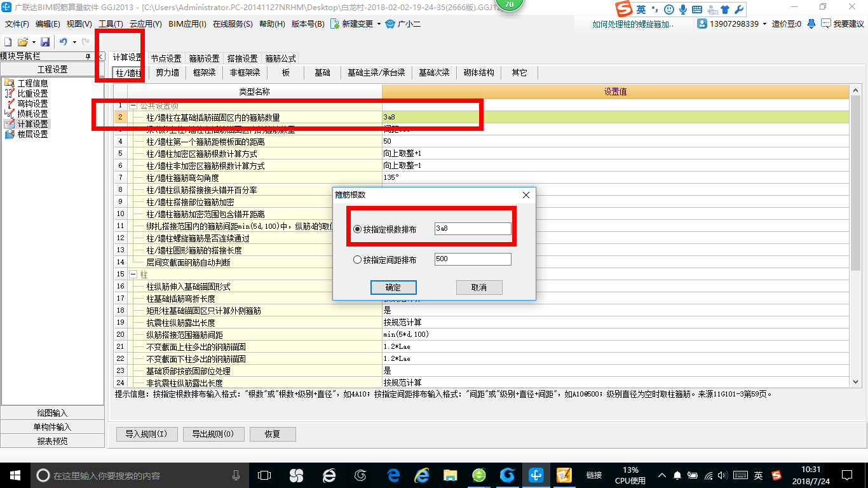Click the 恢复 button
Screen dimensions: 868x488
coord(273,434)
